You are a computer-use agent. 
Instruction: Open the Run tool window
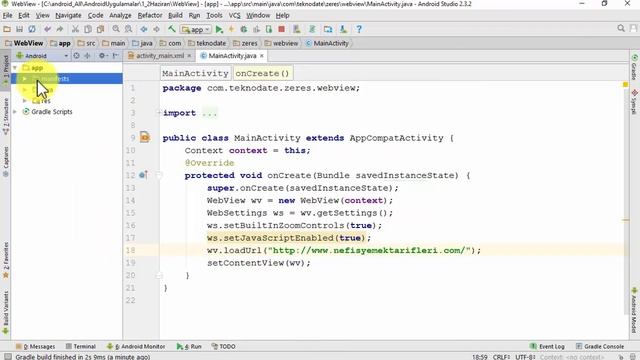click(189, 346)
